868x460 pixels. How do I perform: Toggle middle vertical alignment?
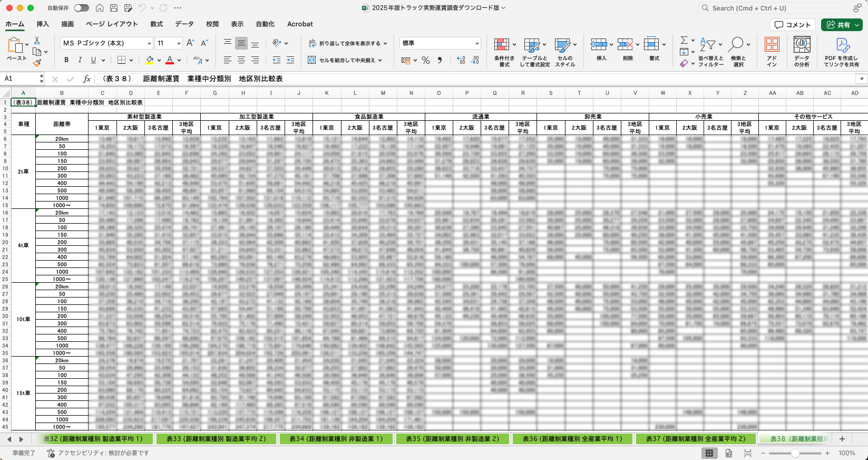(x=241, y=43)
